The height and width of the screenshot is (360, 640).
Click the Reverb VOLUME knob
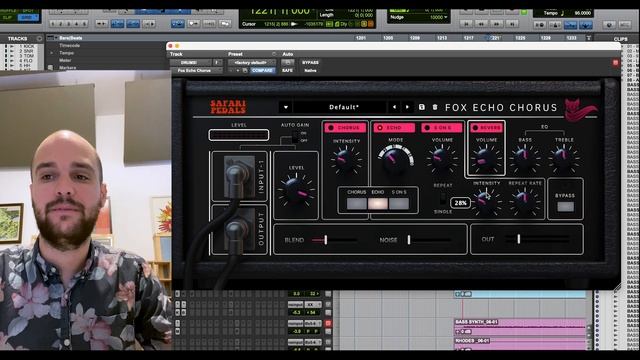pyautogui.click(x=486, y=159)
